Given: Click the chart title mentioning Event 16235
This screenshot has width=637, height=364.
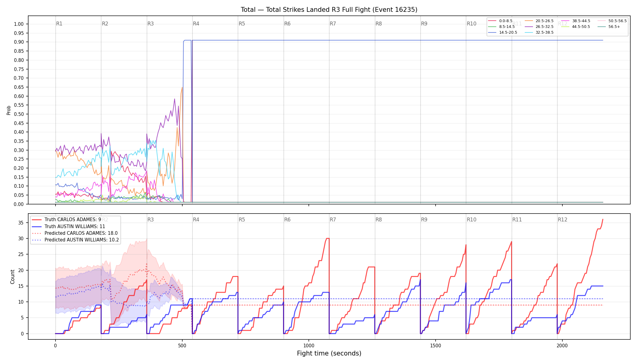Looking at the screenshot, I should 329,10.
